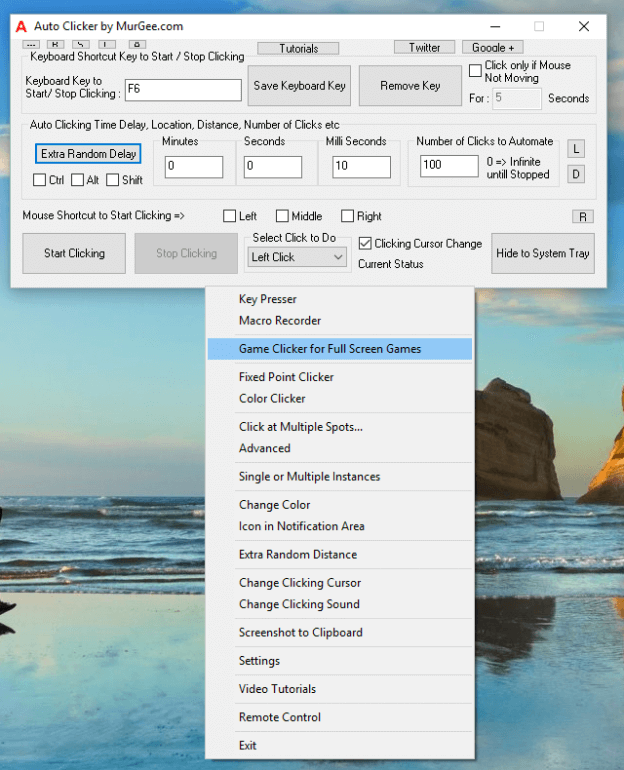Open the Tutorials button
This screenshot has width=624, height=770.
tap(298, 48)
